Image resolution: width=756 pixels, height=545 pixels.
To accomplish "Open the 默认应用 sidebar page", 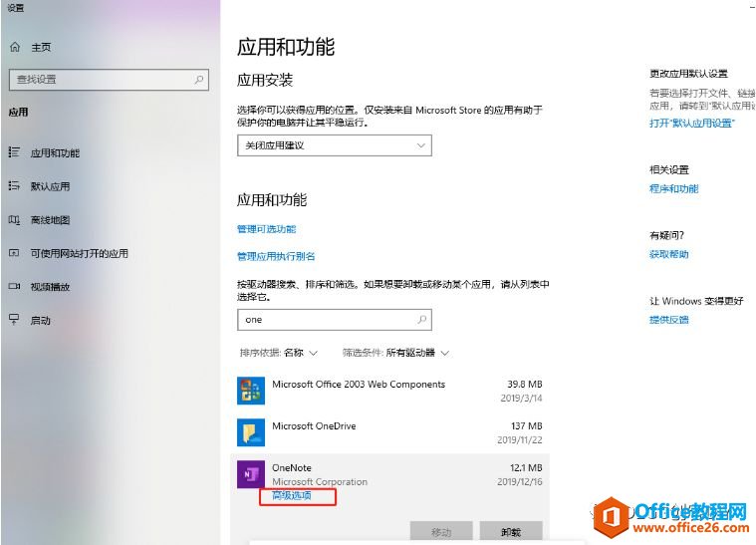I will 50,186.
